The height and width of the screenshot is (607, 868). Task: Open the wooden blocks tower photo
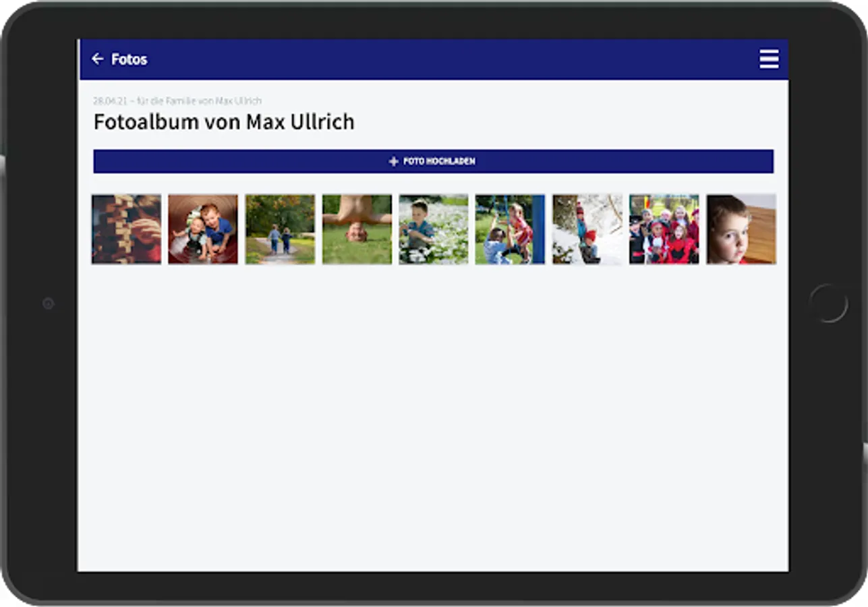click(126, 229)
